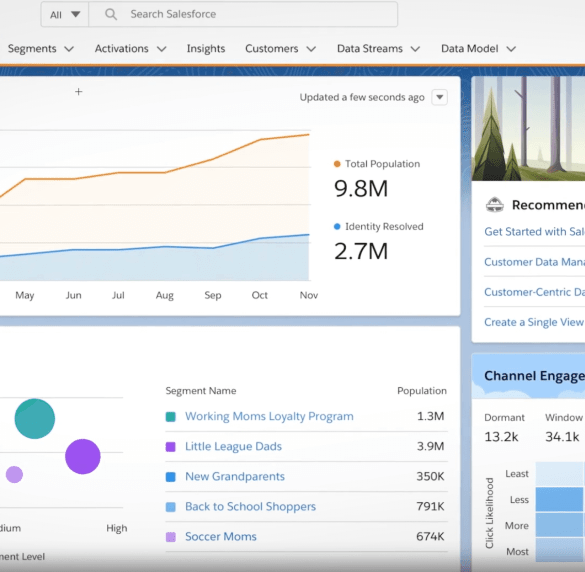This screenshot has height=572, width=585.
Task: Click the magnifier search icon
Action: 111,15
